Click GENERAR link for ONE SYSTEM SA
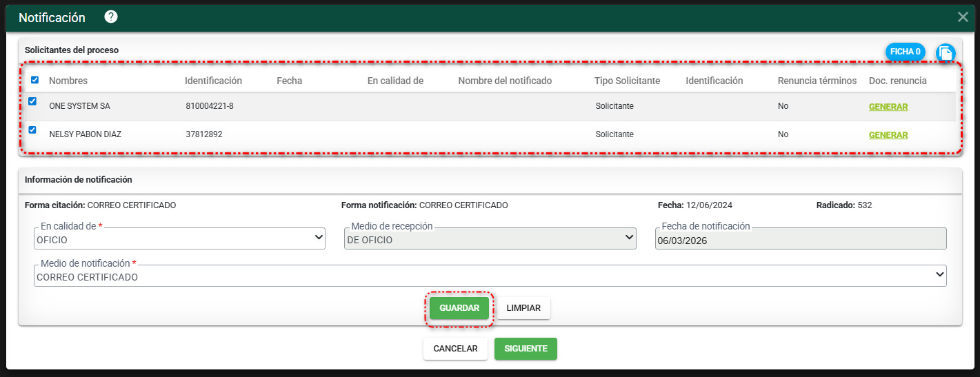Screen dimensions: 980x377 pos(888,107)
